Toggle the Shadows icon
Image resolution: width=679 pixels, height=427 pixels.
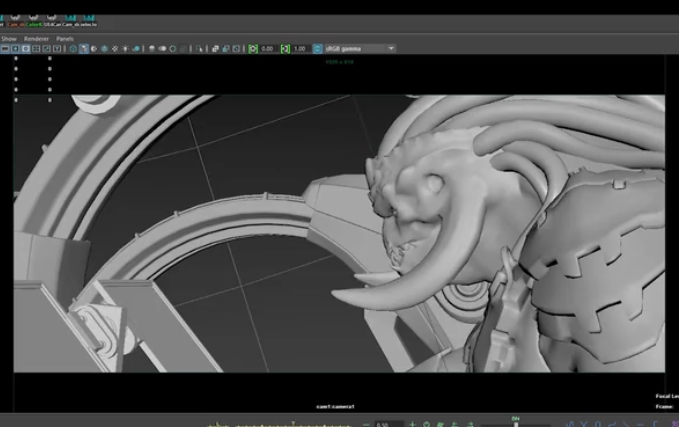point(136,49)
